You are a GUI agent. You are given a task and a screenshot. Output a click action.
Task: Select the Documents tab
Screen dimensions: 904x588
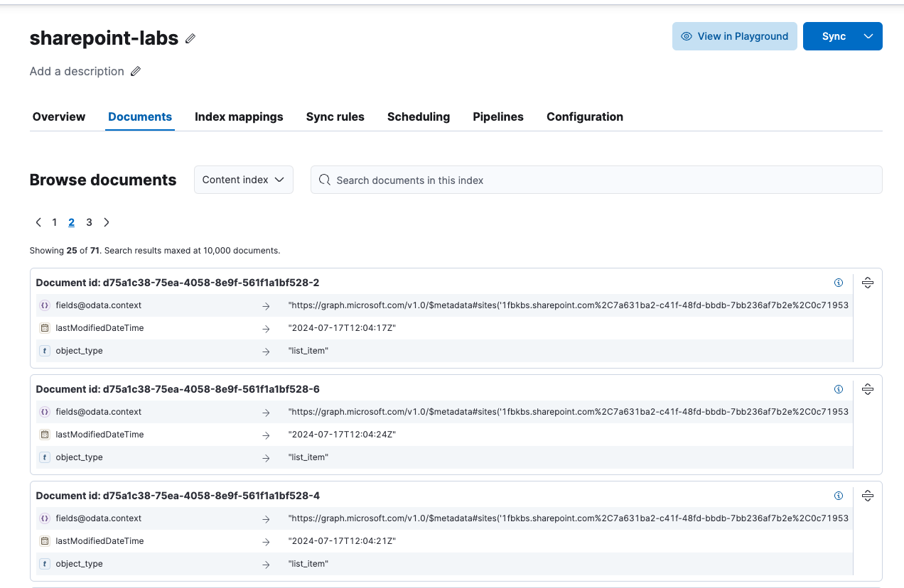140,116
